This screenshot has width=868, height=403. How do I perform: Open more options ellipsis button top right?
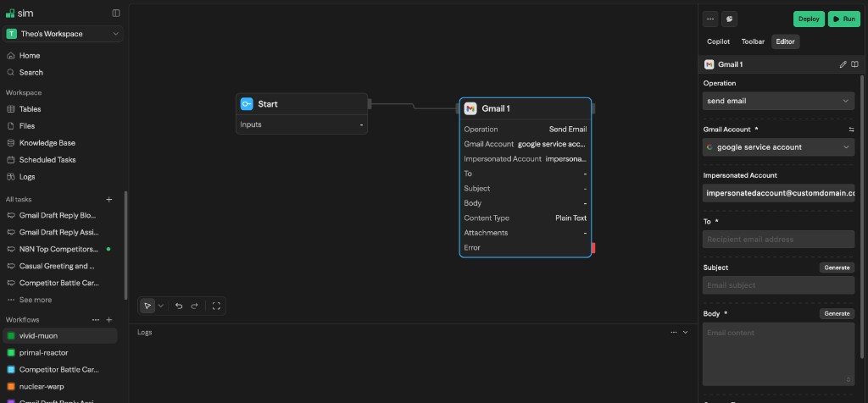coord(710,19)
